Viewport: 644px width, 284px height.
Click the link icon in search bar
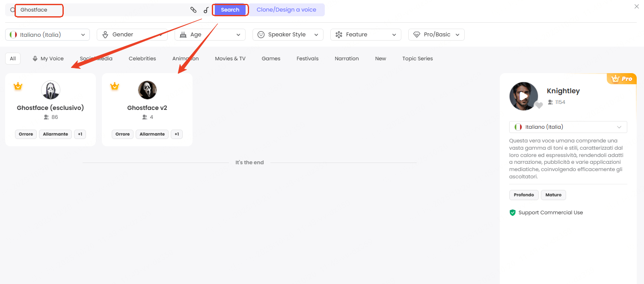(x=193, y=10)
